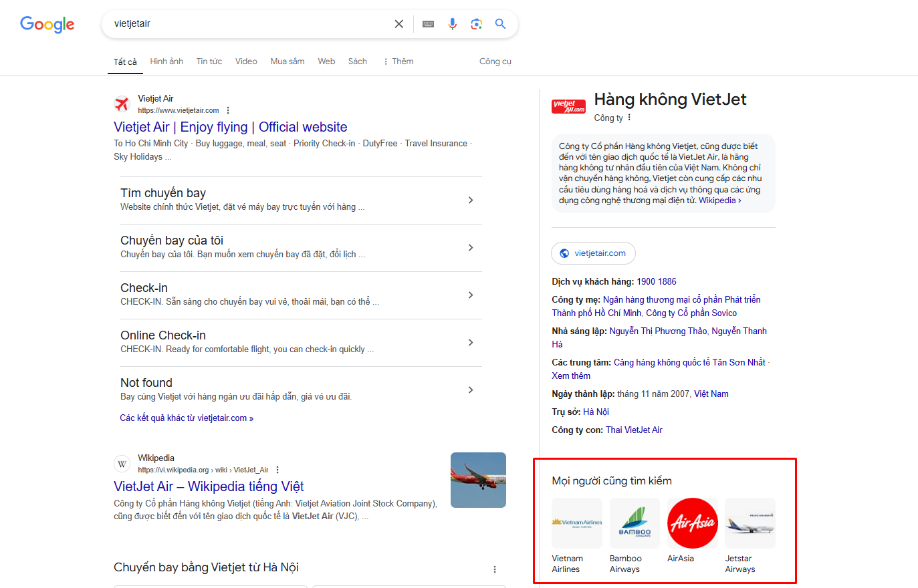918x588 pixels.
Task: Open the on-screen keyboard input tool
Action: (x=429, y=24)
